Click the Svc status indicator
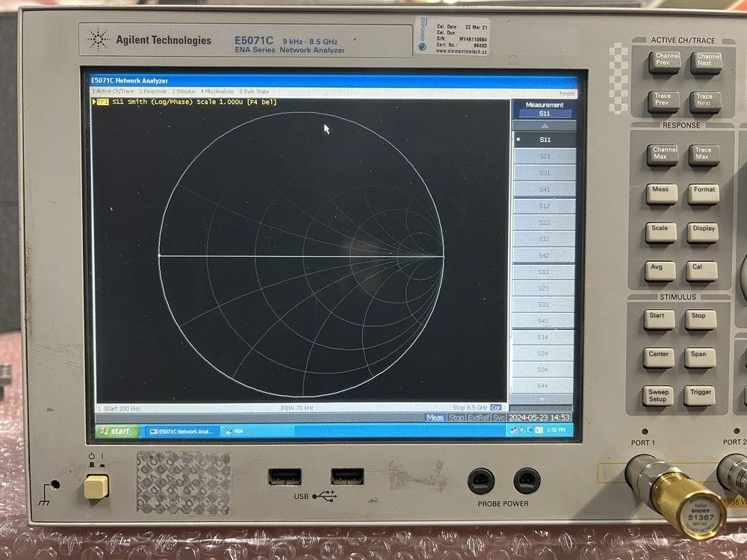747x560 pixels. point(498,417)
